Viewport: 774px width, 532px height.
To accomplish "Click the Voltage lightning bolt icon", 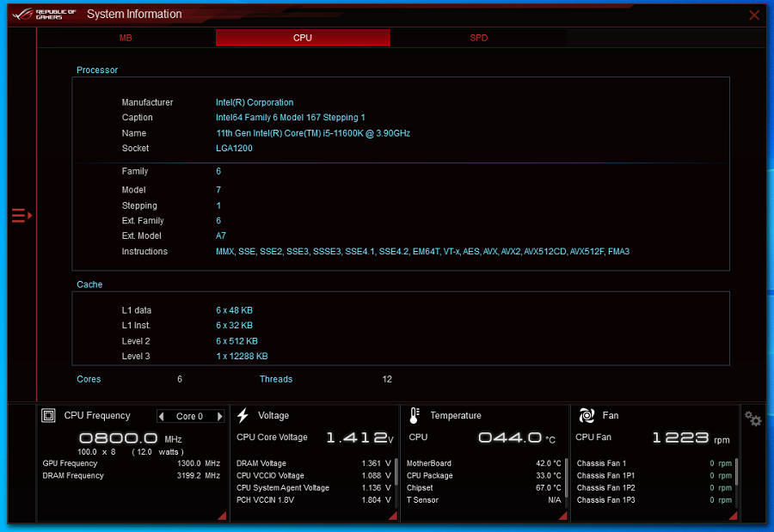I will 243,415.
